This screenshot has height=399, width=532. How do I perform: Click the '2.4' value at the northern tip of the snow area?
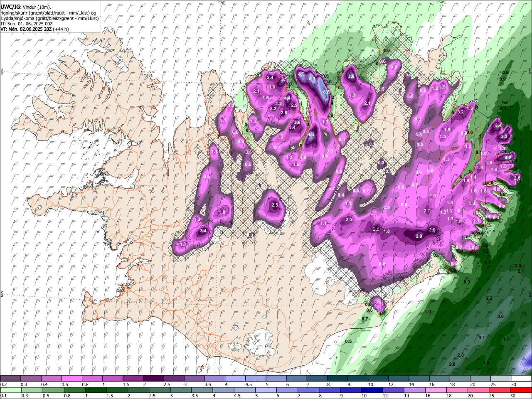[x=270, y=77]
